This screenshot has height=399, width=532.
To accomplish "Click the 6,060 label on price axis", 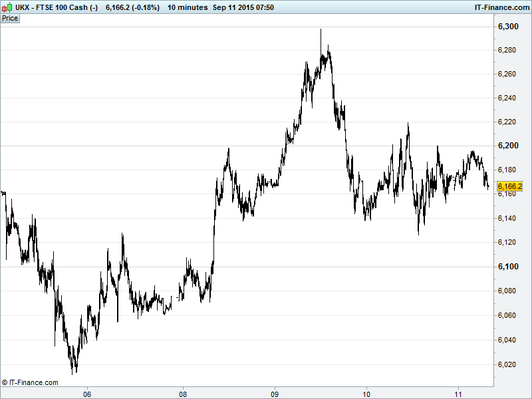I will [509, 315].
